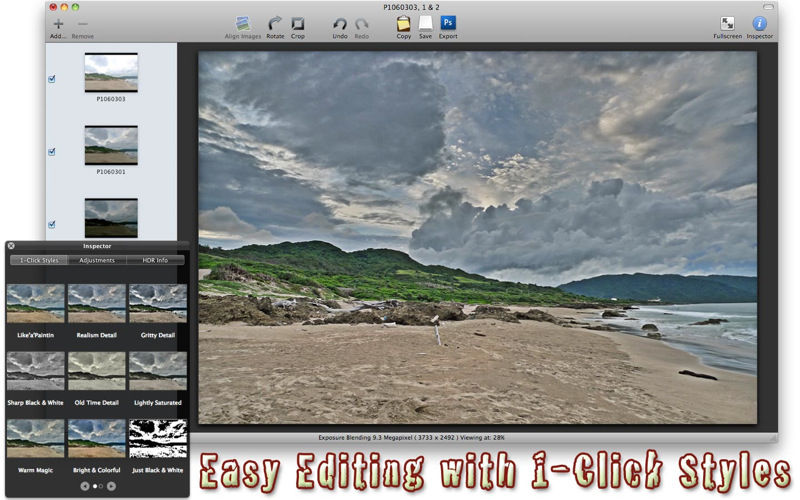Rotate the image with the Rotate tool

[275, 23]
